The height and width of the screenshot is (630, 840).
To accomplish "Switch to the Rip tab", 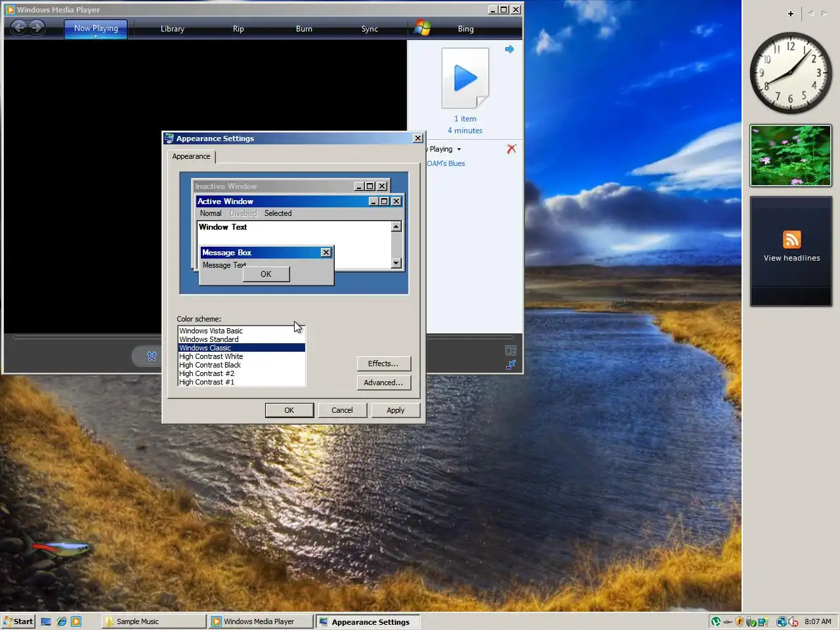I will 238,29.
